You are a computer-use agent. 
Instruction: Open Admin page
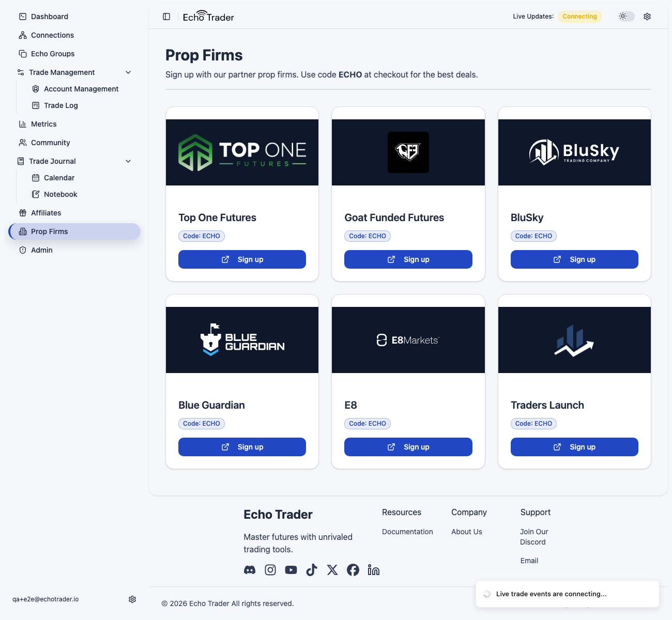click(74, 250)
